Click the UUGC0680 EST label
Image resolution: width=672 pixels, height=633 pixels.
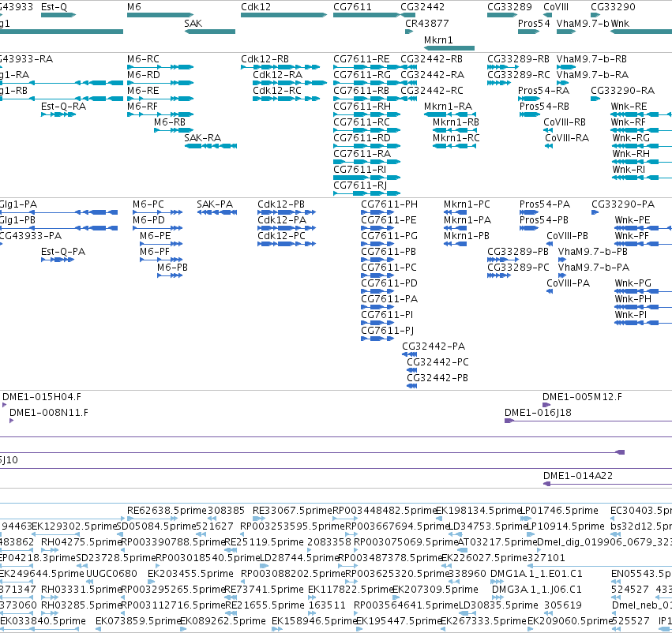pyautogui.click(x=111, y=574)
